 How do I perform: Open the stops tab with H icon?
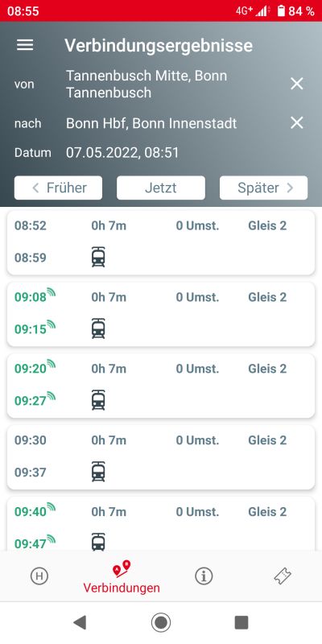tap(39, 576)
